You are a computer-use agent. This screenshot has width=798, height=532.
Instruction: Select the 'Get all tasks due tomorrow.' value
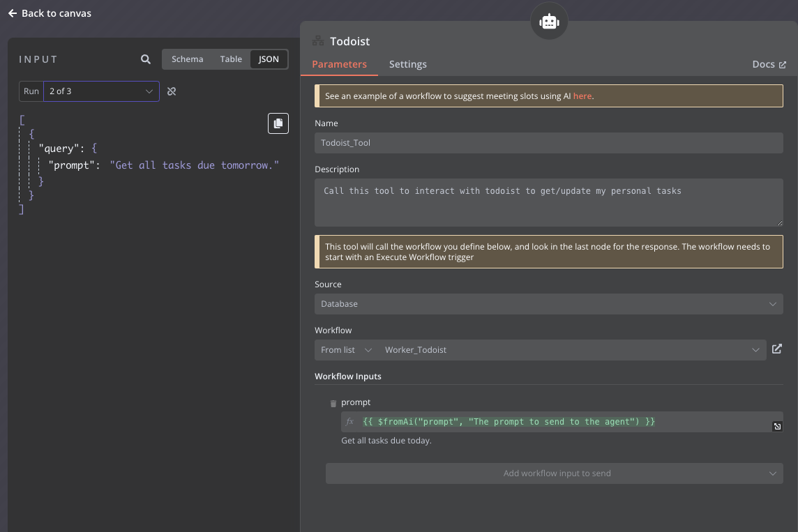[x=195, y=165]
